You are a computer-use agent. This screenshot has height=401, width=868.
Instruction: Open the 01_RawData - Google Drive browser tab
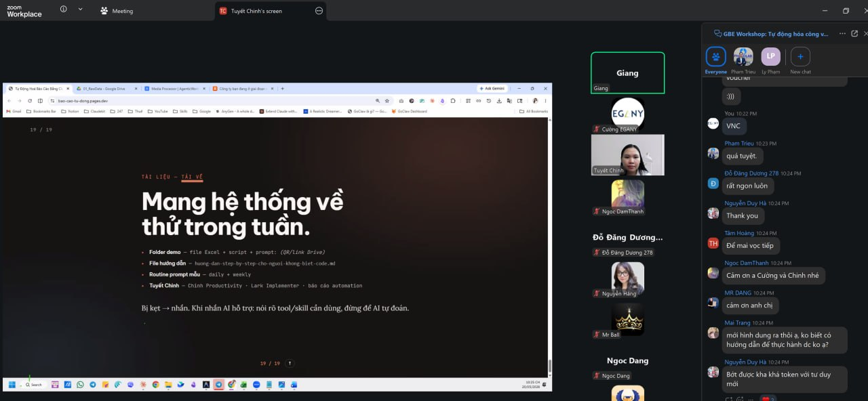105,88
